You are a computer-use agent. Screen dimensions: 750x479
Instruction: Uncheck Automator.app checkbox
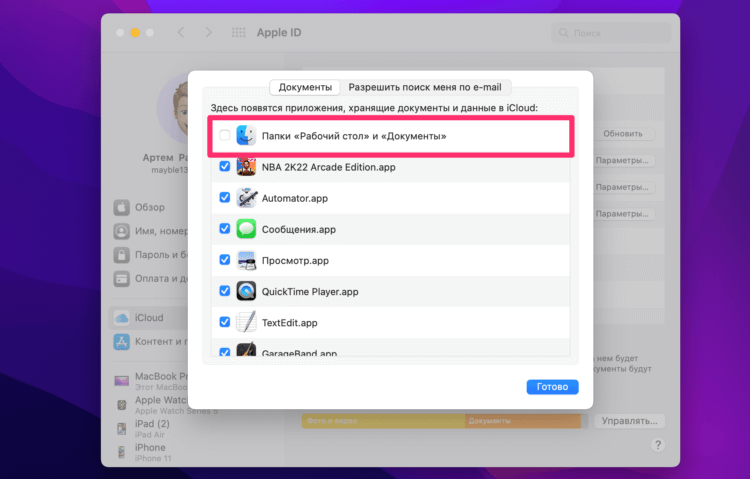point(225,198)
